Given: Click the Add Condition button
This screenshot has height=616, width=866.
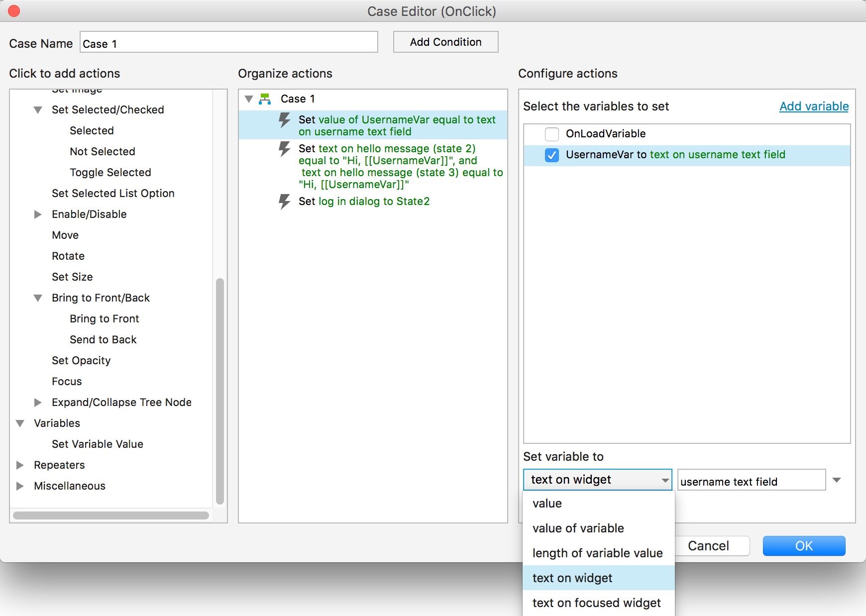Looking at the screenshot, I should [445, 42].
